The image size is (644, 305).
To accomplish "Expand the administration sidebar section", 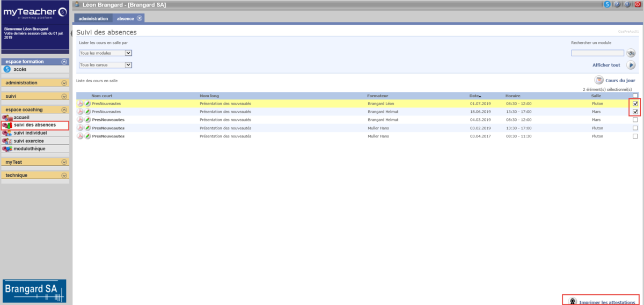I will pos(64,83).
